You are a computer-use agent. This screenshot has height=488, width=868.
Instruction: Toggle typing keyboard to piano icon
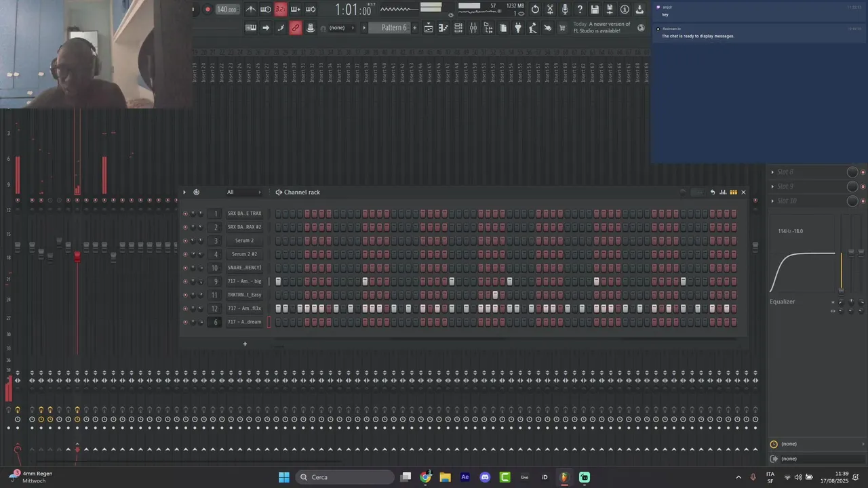(251, 28)
